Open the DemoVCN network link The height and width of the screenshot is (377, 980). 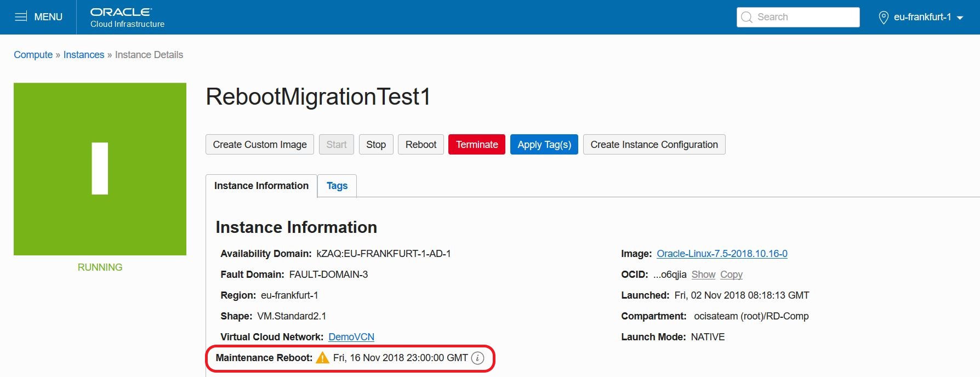351,337
